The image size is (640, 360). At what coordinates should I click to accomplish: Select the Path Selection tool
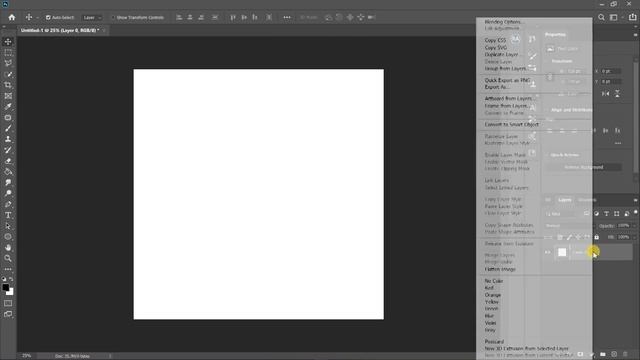[8, 226]
